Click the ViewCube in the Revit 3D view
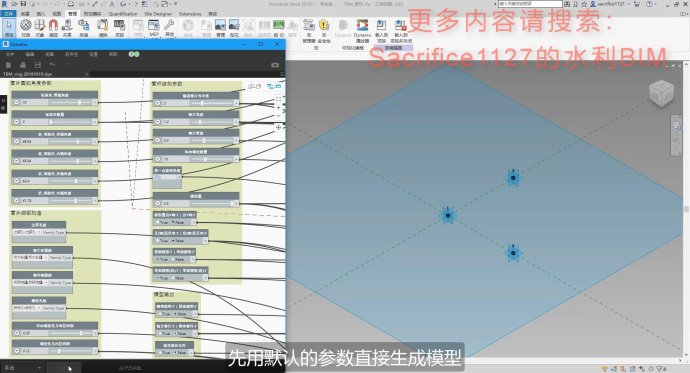The width and height of the screenshot is (690, 373). point(661,93)
